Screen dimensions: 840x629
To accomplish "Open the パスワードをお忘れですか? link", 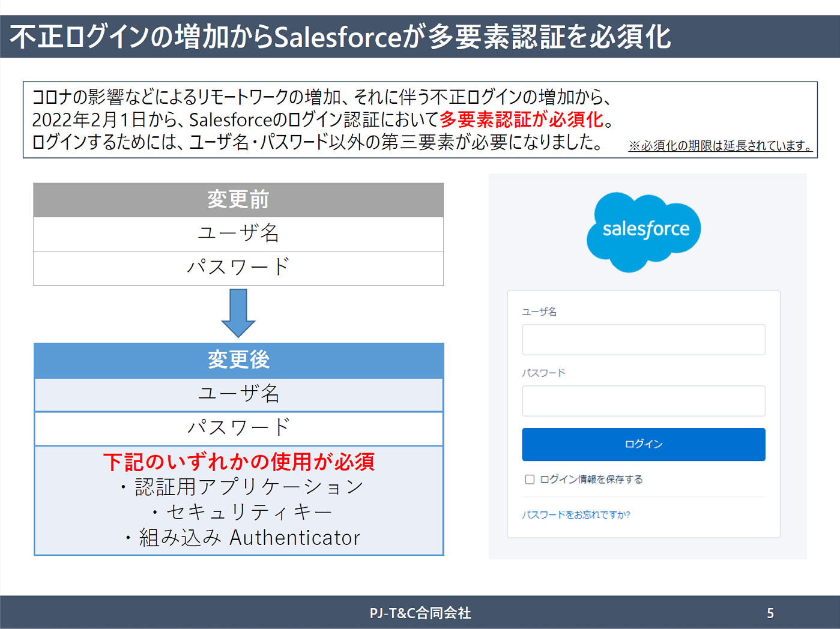I will pos(576,515).
